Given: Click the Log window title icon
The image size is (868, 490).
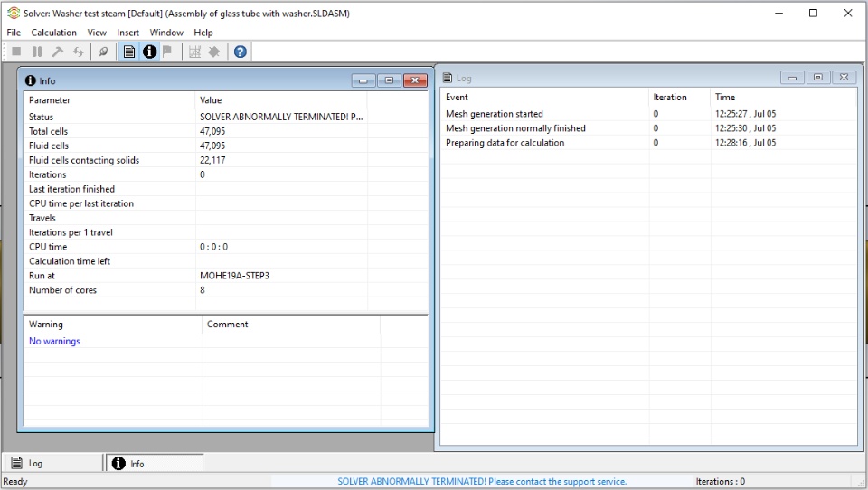Looking at the screenshot, I should coord(448,78).
